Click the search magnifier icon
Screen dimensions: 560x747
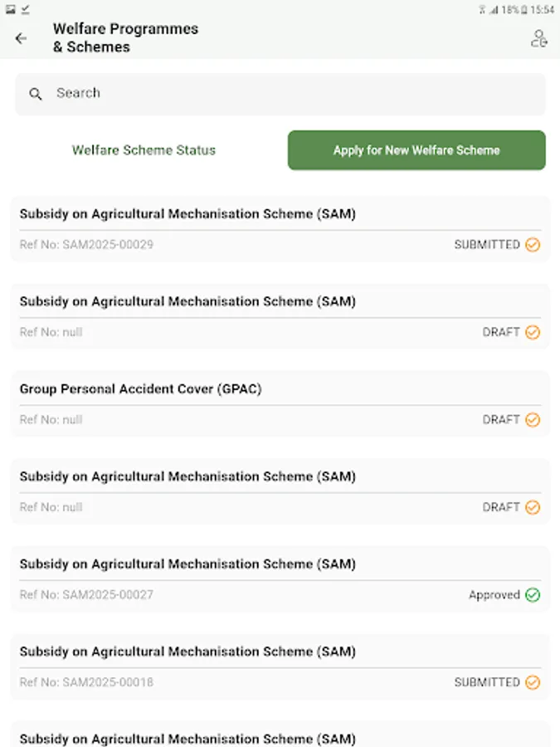(36, 94)
